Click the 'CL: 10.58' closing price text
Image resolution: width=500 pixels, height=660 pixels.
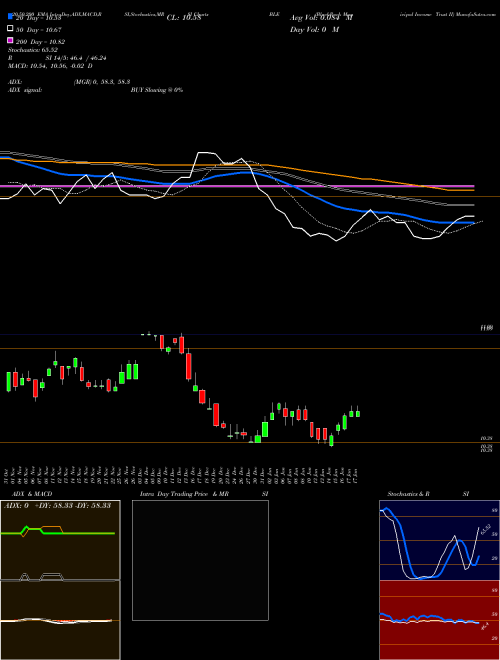pyautogui.click(x=184, y=18)
